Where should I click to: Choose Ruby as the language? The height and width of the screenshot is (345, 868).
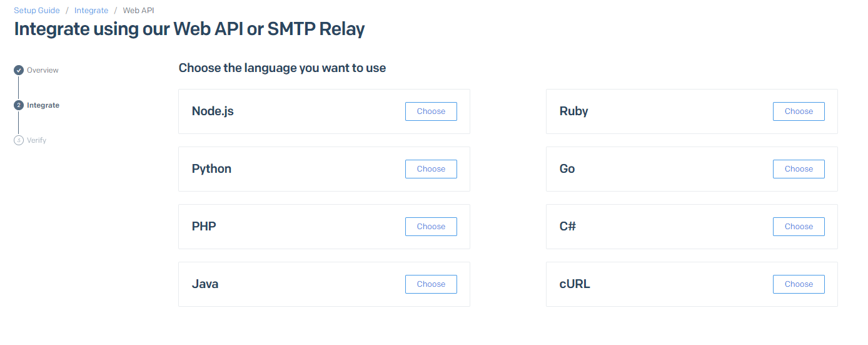799,111
